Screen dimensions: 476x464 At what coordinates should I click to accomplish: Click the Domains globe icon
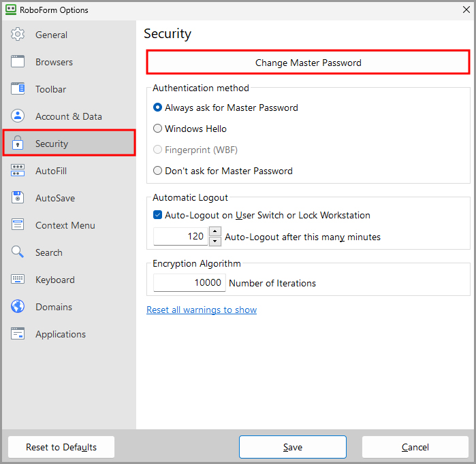click(x=18, y=306)
